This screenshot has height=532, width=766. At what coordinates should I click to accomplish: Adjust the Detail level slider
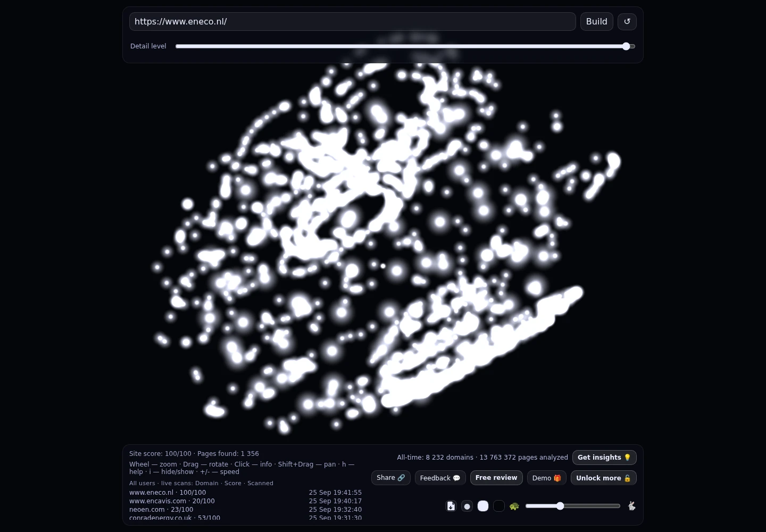click(x=405, y=46)
